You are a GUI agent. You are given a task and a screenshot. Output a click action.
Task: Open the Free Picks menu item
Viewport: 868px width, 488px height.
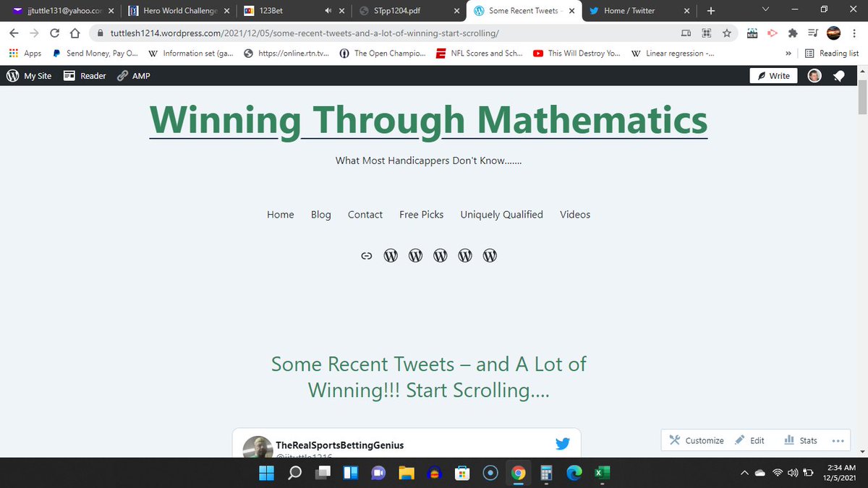(422, 215)
